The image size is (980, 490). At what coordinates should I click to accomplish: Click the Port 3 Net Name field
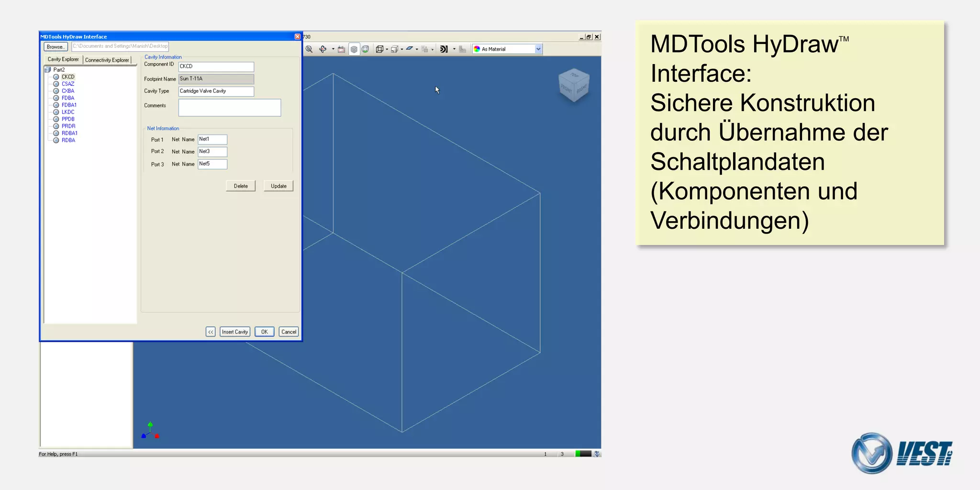tap(212, 164)
